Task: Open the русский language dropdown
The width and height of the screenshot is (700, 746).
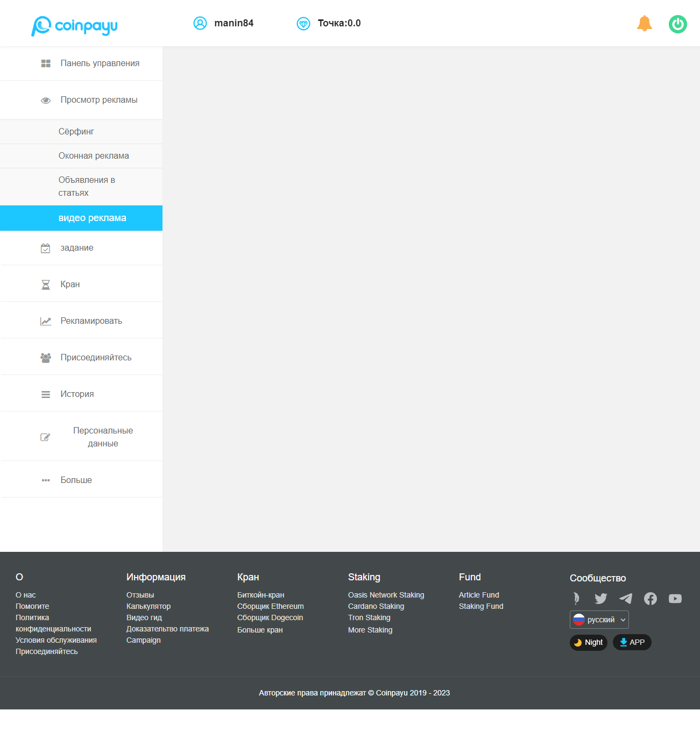Action: tap(599, 620)
